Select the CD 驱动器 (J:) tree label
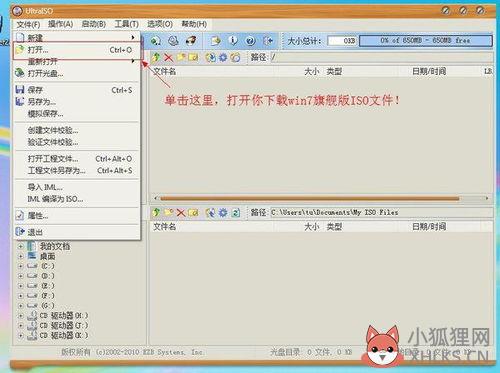 coord(64,325)
